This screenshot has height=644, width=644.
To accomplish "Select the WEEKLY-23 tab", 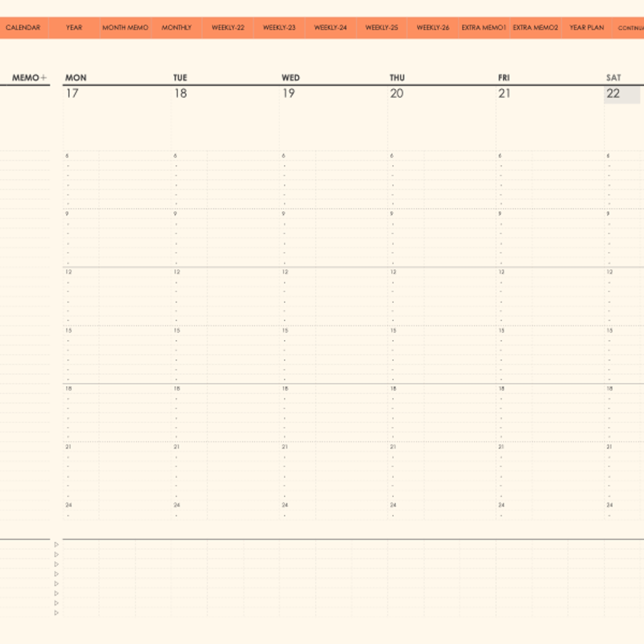I will tap(279, 27).
